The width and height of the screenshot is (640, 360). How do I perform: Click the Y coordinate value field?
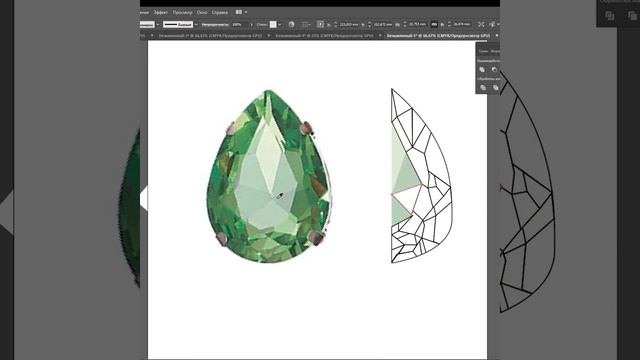coord(383,24)
